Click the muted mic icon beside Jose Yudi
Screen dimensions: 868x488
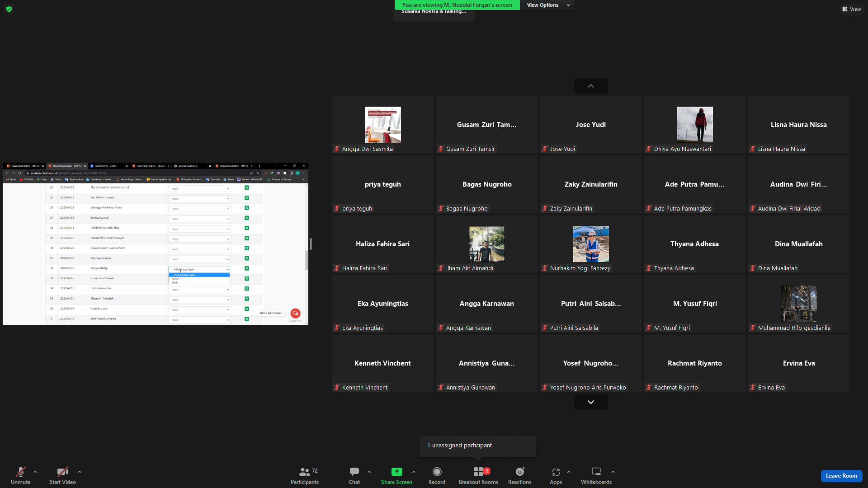point(545,149)
